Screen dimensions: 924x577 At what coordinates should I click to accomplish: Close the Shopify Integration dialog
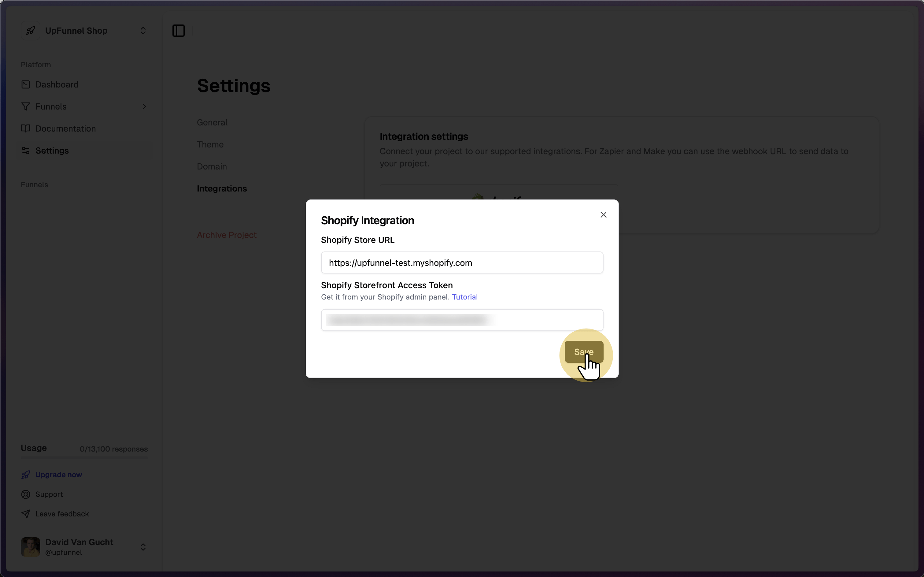tap(603, 215)
